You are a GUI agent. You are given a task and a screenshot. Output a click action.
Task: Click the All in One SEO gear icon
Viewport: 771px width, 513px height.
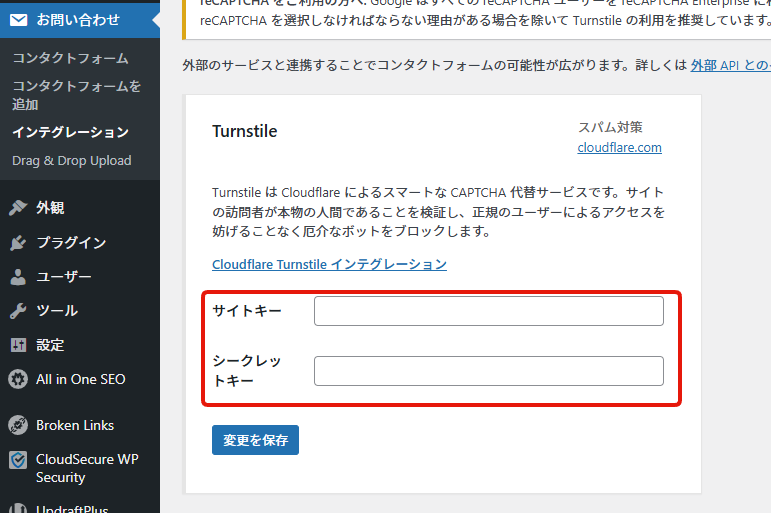[18, 379]
